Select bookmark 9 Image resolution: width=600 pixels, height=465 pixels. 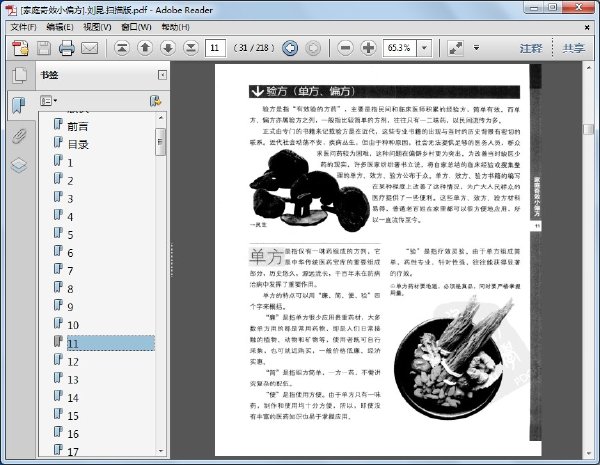pos(70,307)
